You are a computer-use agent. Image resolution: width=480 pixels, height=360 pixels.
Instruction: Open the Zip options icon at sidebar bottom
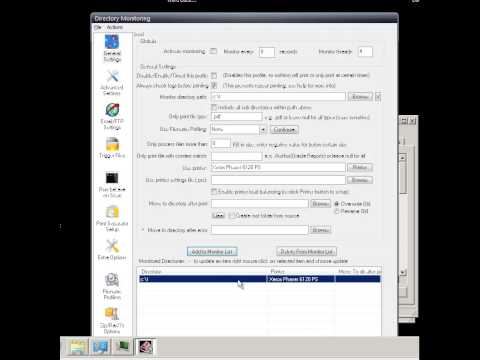pos(112,320)
